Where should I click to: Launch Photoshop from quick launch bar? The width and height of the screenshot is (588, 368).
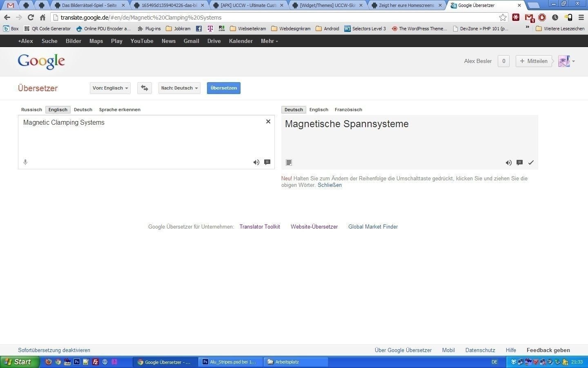pos(76,362)
